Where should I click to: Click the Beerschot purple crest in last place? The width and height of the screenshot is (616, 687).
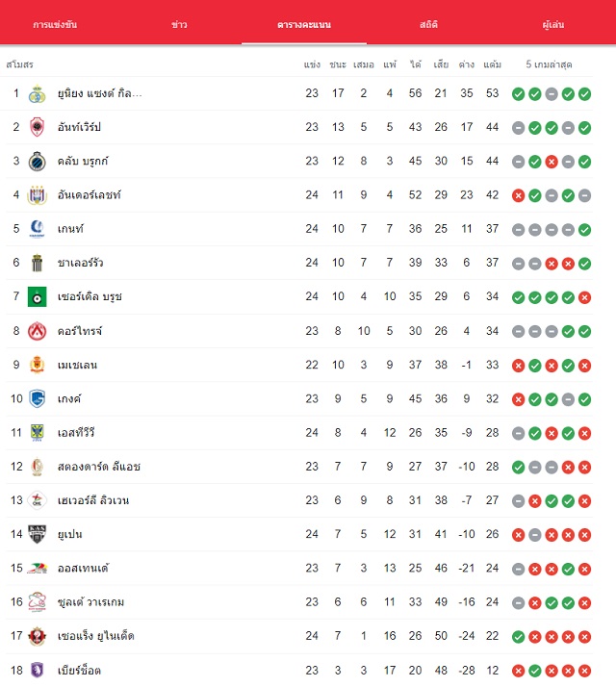coord(38,670)
